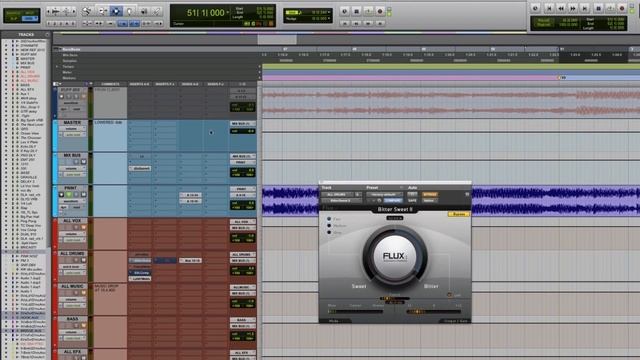Enable Slip edit mode
This screenshot has width=640, height=360.
pos(14,18)
